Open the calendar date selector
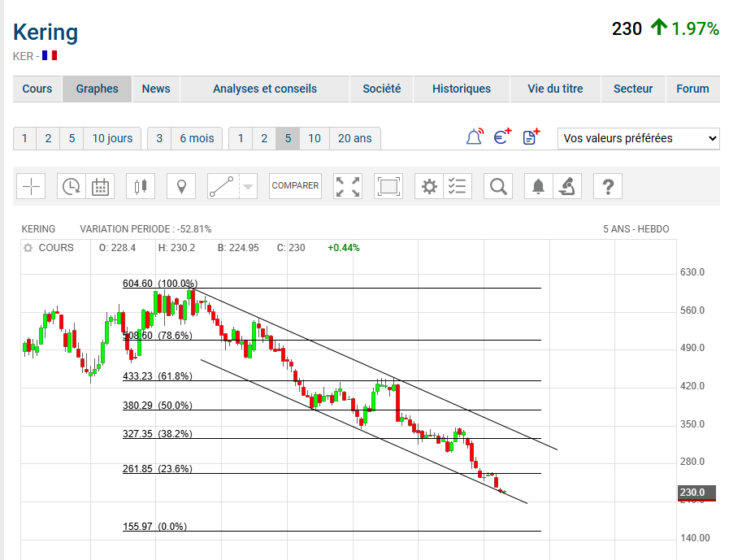The height and width of the screenshot is (560, 755). coord(100,186)
